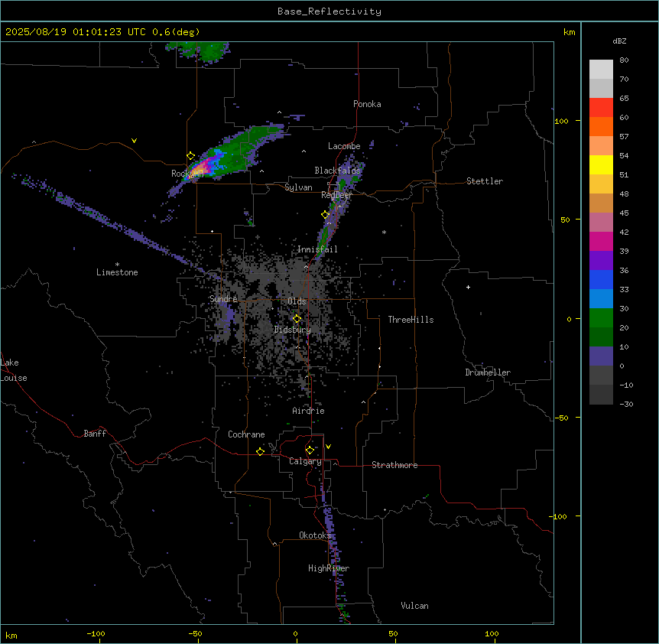Image resolution: width=659 pixels, height=644 pixels.
Task: Select the yellow diamond marker above Didsbury
Action: click(297, 319)
